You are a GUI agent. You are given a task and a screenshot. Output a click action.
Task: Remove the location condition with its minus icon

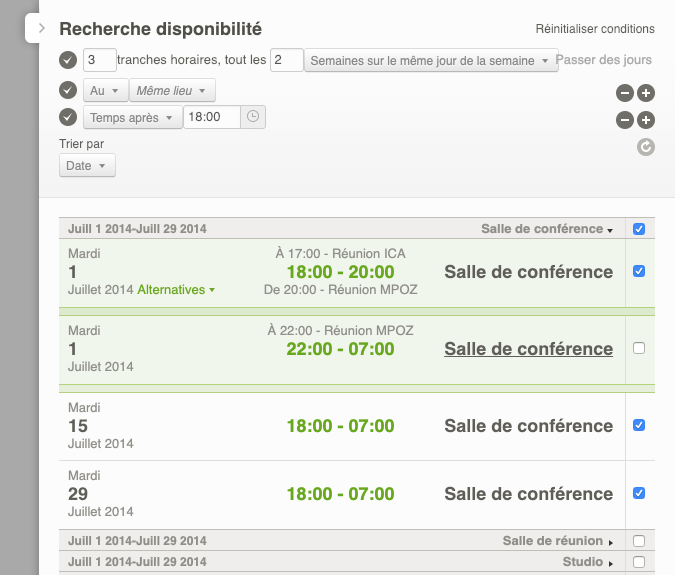[x=624, y=93]
